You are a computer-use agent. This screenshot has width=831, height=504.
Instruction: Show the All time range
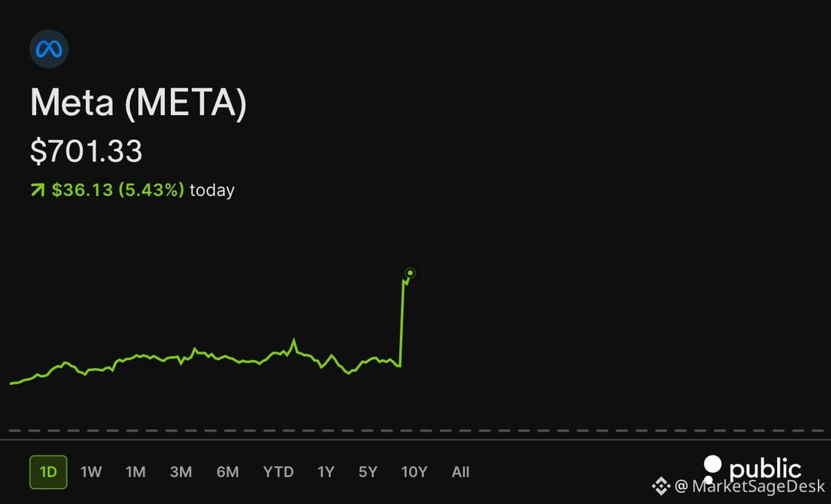pos(461,472)
